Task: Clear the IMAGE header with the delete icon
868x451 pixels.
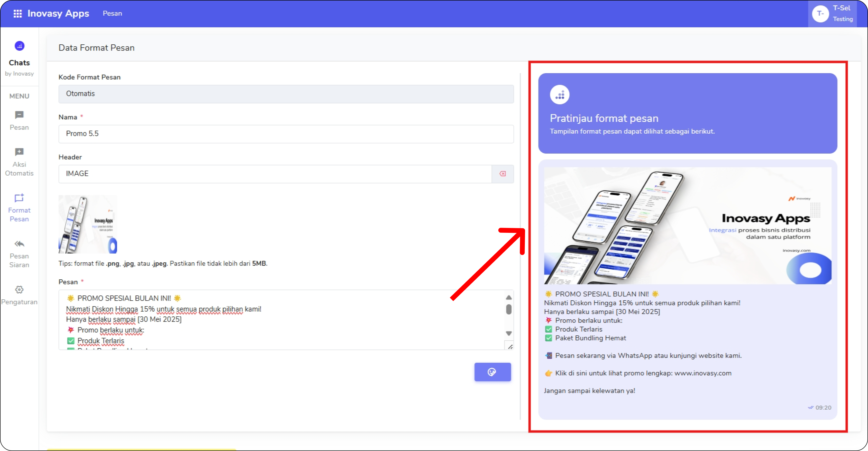Action: (x=502, y=174)
